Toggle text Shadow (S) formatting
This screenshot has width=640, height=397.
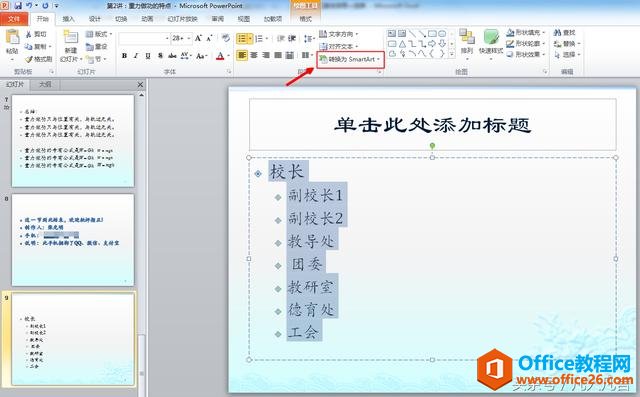160,55
